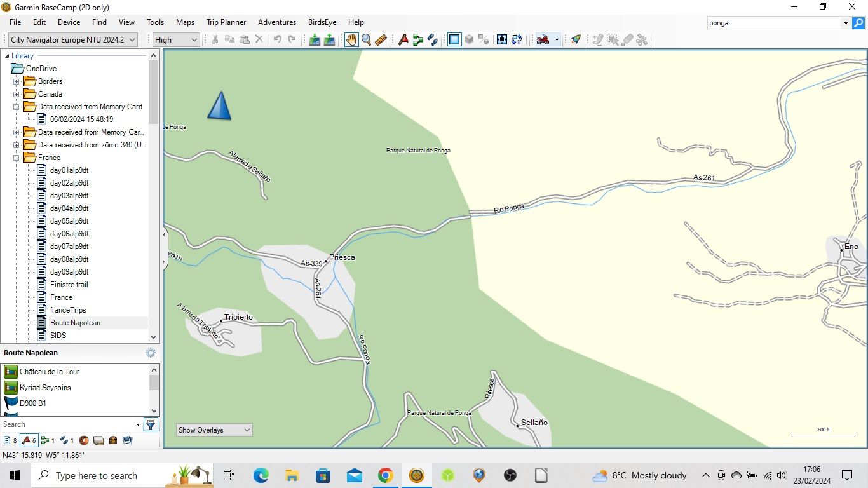Click the Undo arrow icon
868x488 pixels.
pos(277,39)
